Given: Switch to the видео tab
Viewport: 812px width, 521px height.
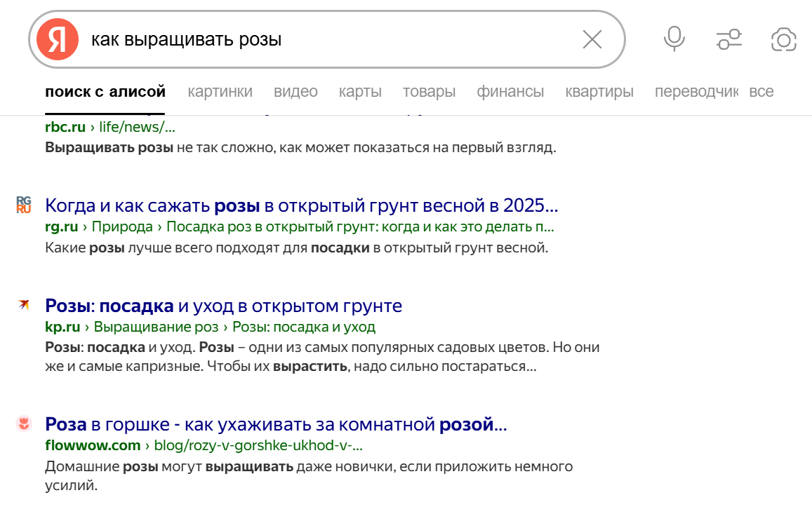Looking at the screenshot, I should tap(295, 92).
